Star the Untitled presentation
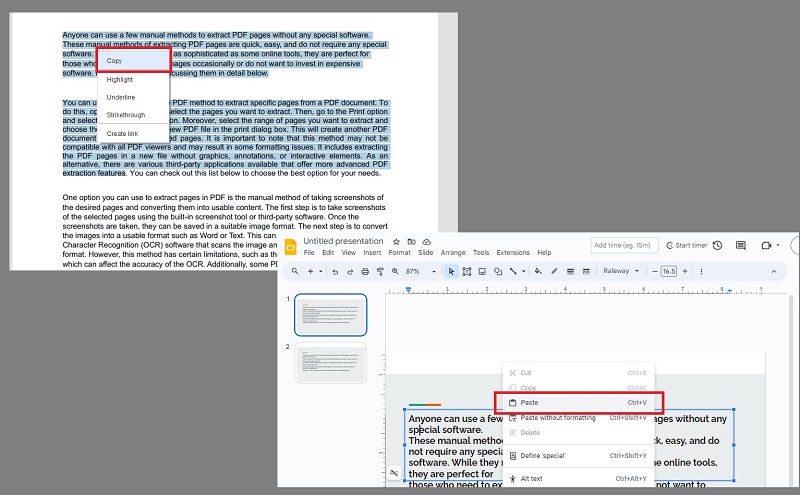 point(396,241)
